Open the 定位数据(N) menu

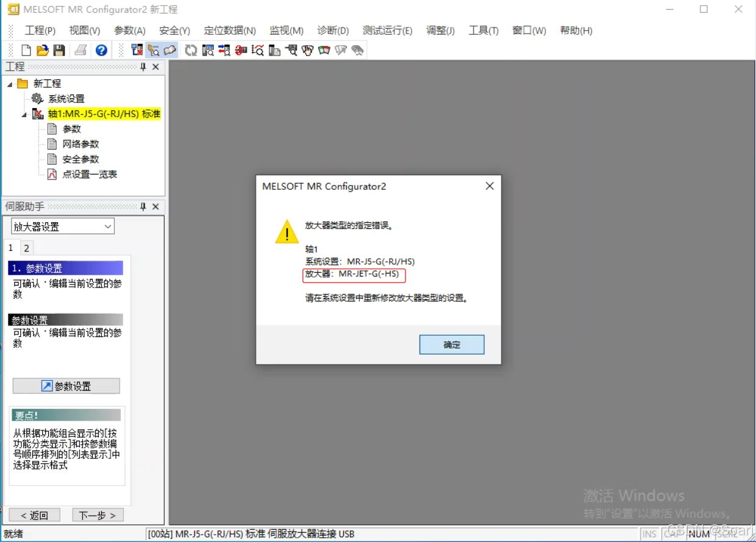[x=230, y=31]
